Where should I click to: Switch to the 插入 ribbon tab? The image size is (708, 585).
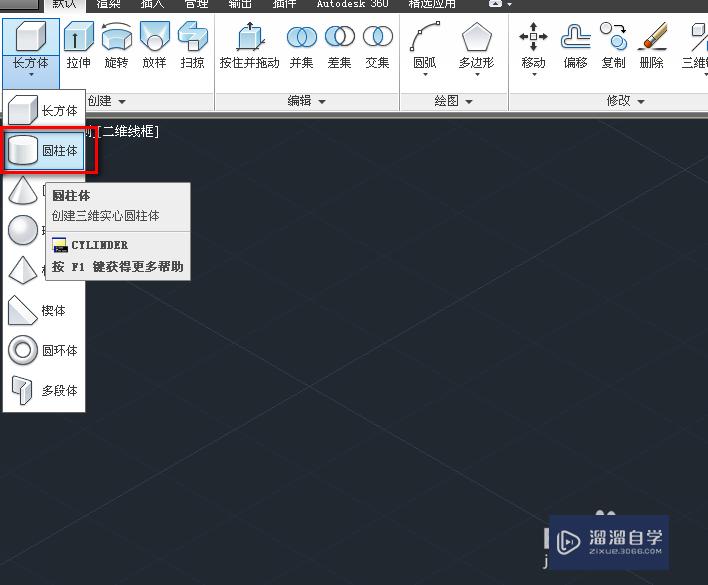152,5
